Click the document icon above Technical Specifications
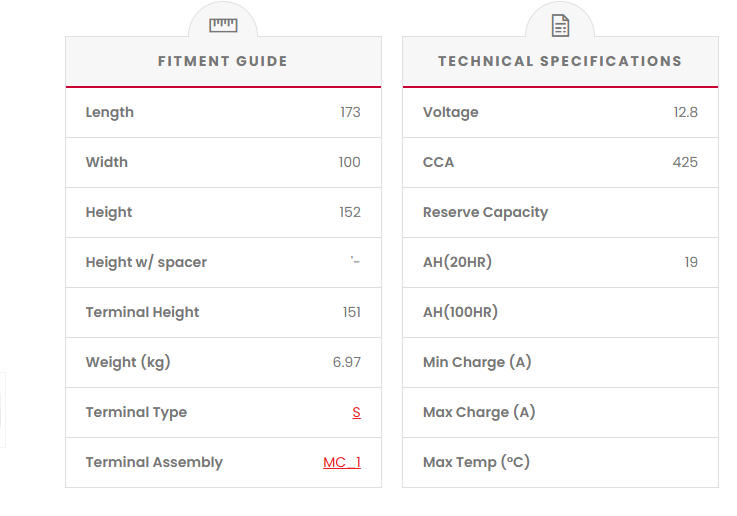 click(560, 25)
